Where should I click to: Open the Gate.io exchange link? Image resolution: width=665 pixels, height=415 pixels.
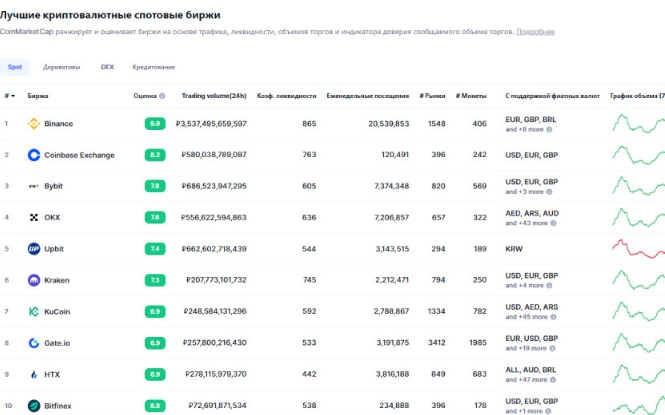pos(57,343)
